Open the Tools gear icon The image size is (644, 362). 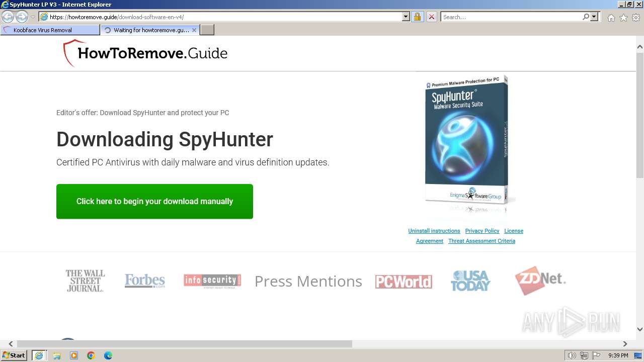point(636,17)
